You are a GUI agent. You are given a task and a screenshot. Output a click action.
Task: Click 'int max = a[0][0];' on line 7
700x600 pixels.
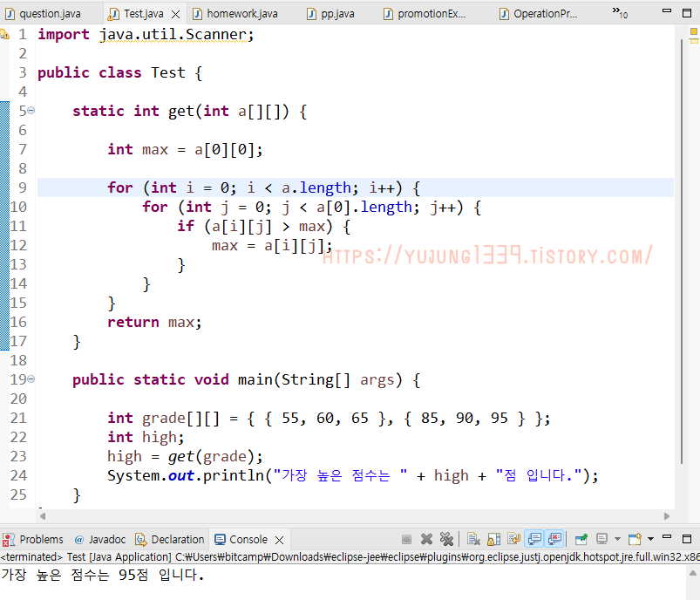point(185,150)
